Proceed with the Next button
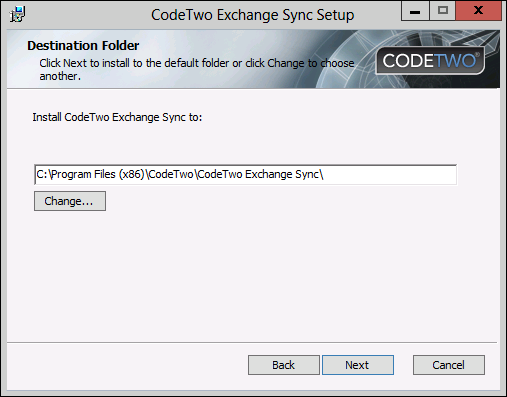 click(358, 365)
